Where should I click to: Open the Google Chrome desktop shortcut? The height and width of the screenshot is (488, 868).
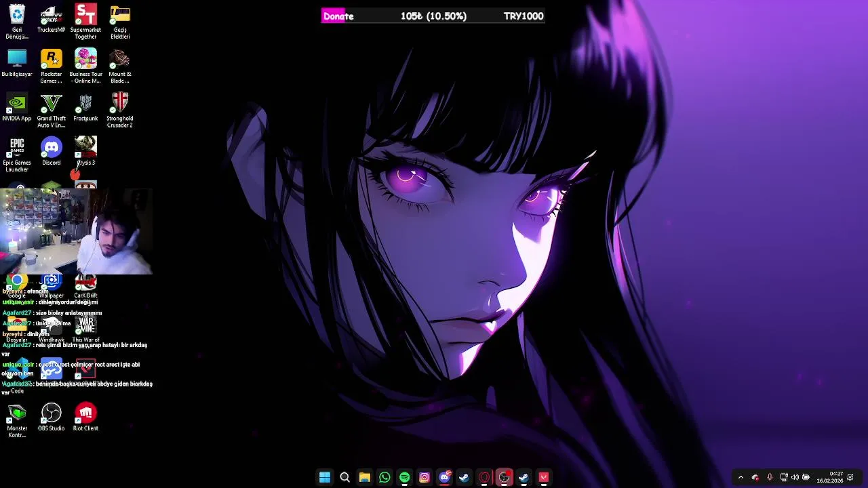pyautogui.click(x=17, y=285)
